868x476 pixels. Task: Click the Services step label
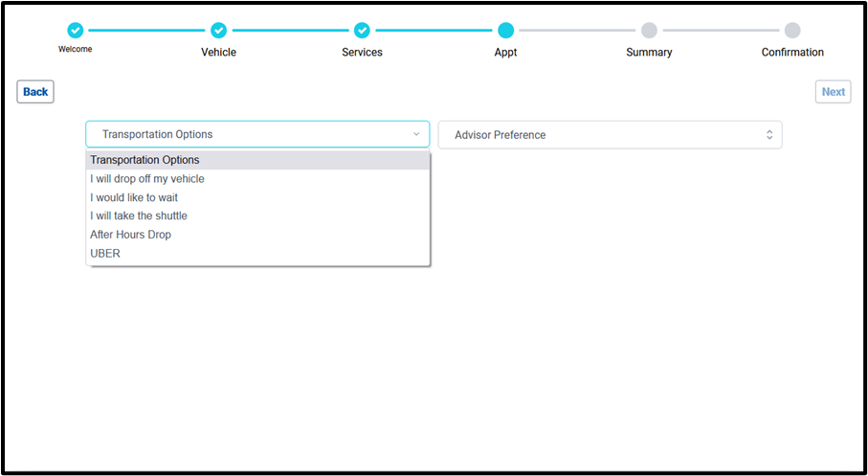362,53
